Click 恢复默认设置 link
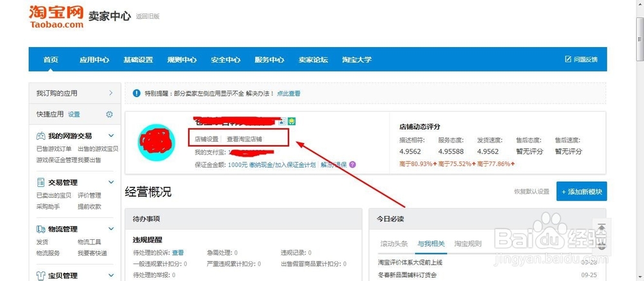 [531, 192]
